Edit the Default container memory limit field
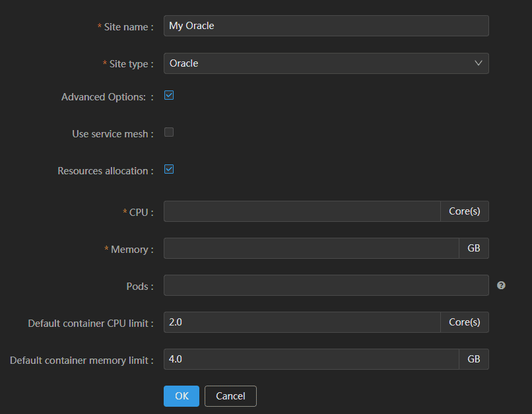532x414 pixels. click(x=311, y=359)
